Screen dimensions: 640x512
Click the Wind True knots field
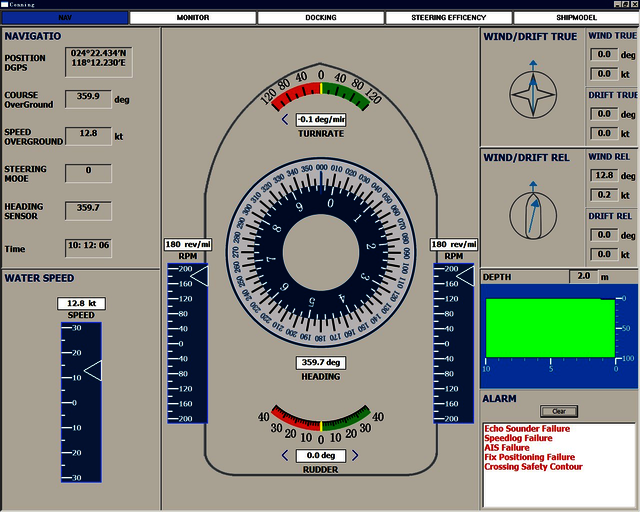coord(604,74)
